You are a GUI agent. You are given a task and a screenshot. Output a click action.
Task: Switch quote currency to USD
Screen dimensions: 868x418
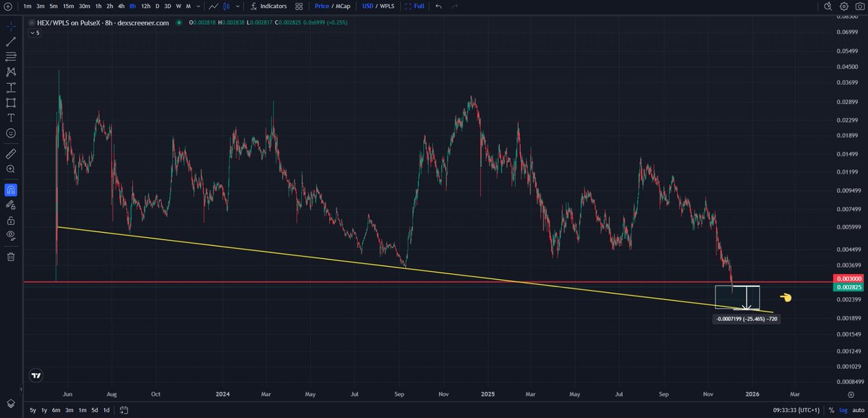[x=368, y=6]
